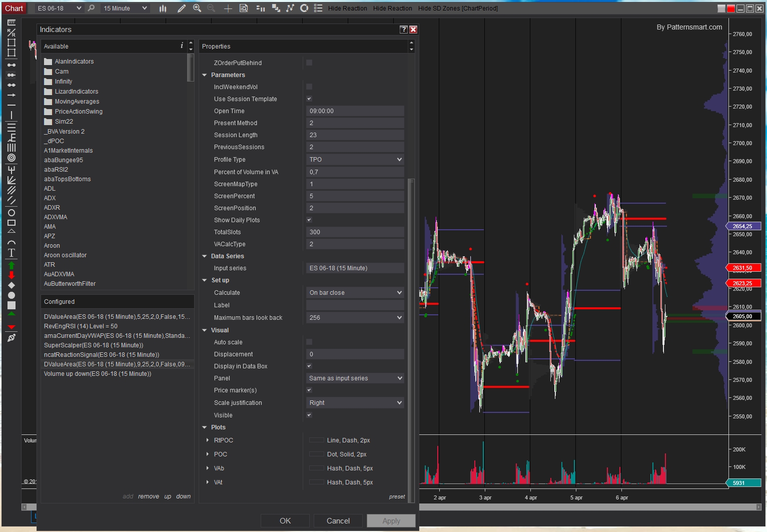Click the Chart tab

tap(14, 9)
